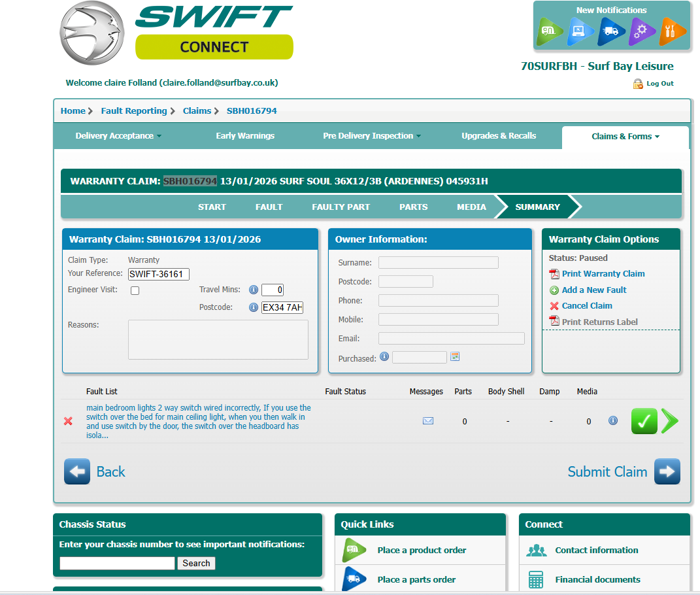Click Travel Mins info icon
700x595 pixels.
(253, 290)
